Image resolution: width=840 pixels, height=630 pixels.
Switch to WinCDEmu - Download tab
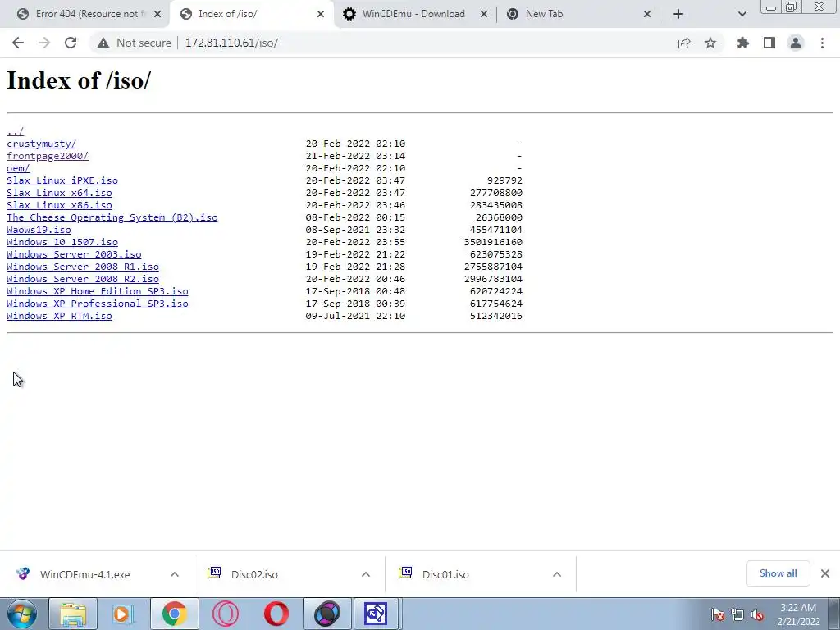(415, 14)
